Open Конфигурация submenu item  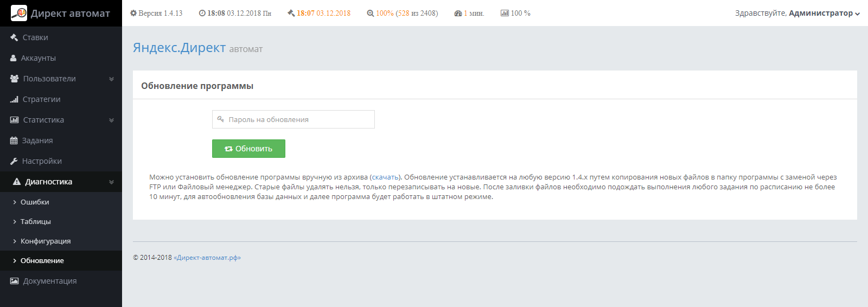[46, 241]
